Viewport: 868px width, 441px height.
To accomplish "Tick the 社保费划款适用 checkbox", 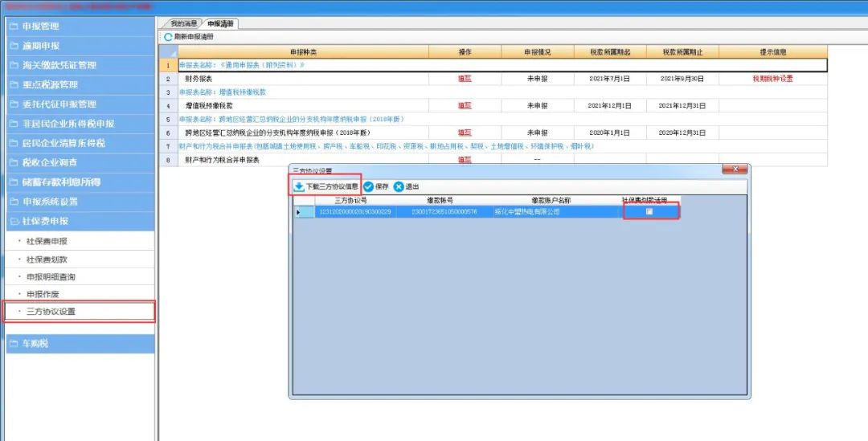I will tap(649, 211).
